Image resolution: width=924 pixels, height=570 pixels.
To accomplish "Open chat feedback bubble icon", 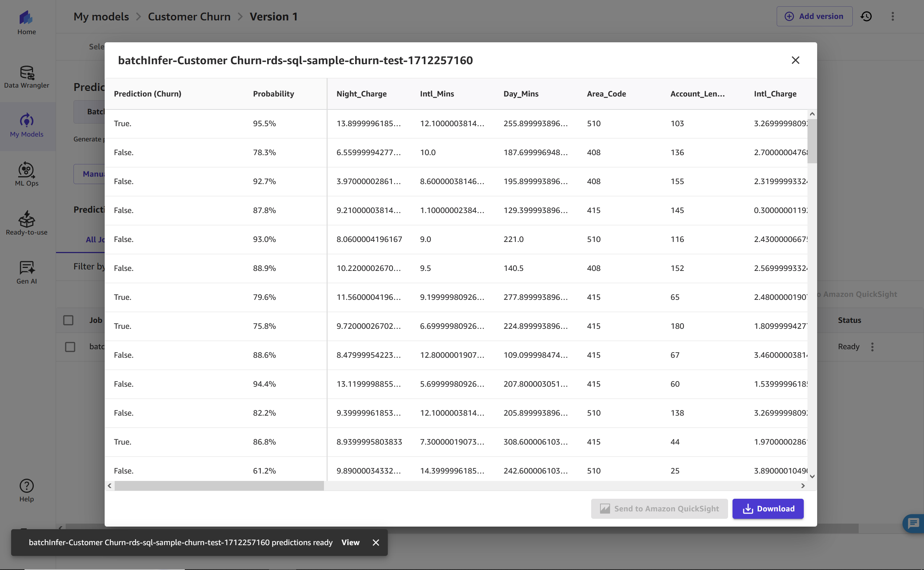I will coord(913,523).
